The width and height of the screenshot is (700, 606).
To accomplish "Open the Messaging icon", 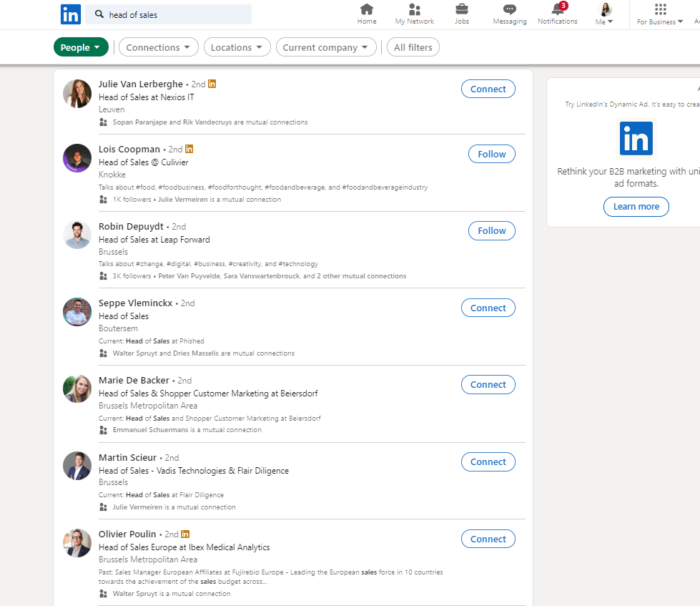I will click(509, 9).
